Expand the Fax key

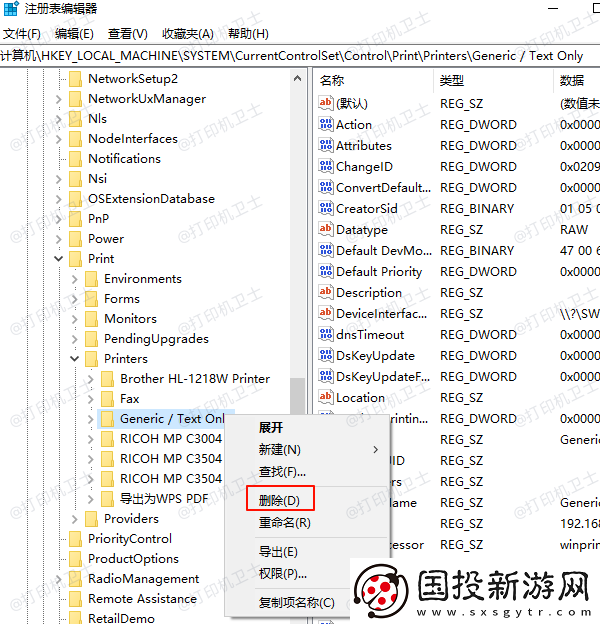91,398
